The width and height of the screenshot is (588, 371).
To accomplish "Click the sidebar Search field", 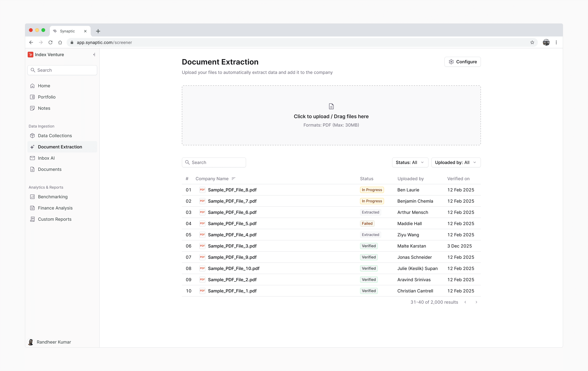I will pyautogui.click(x=62, y=70).
